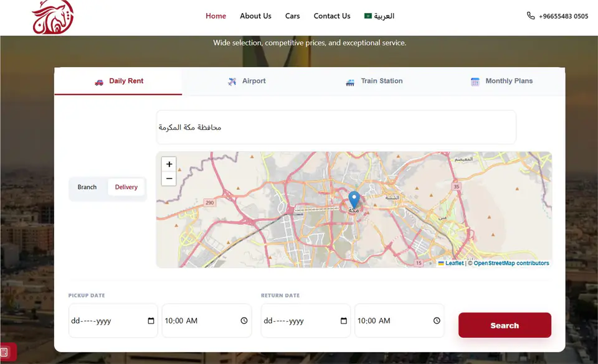Open the return date calendar picker

(x=344, y=320)
